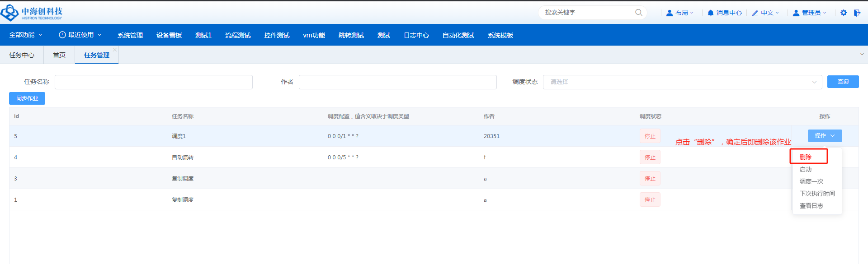Click the message center bell icon
The height and width of the screenshot is (264, 868).
pos(711,13)
